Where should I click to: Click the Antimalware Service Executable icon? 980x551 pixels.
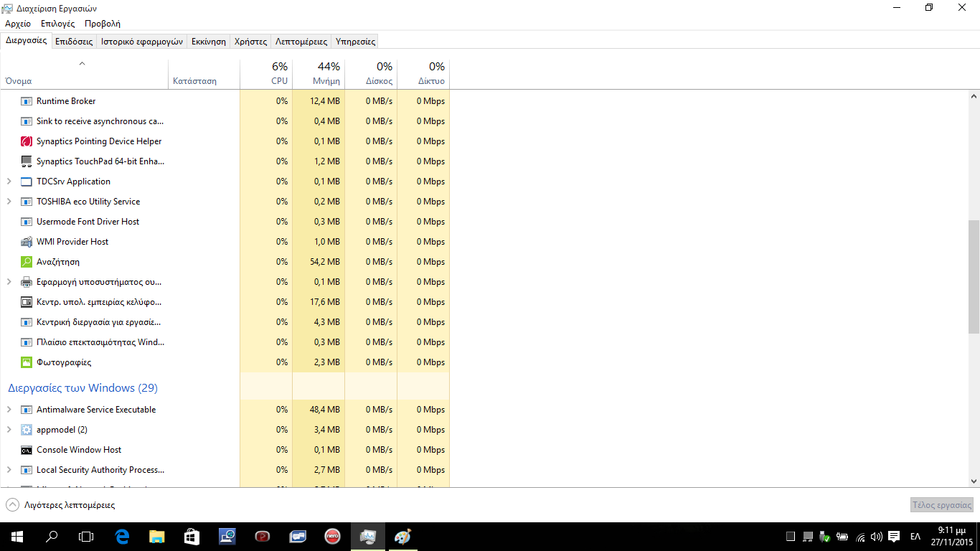(x=27, y=410)
